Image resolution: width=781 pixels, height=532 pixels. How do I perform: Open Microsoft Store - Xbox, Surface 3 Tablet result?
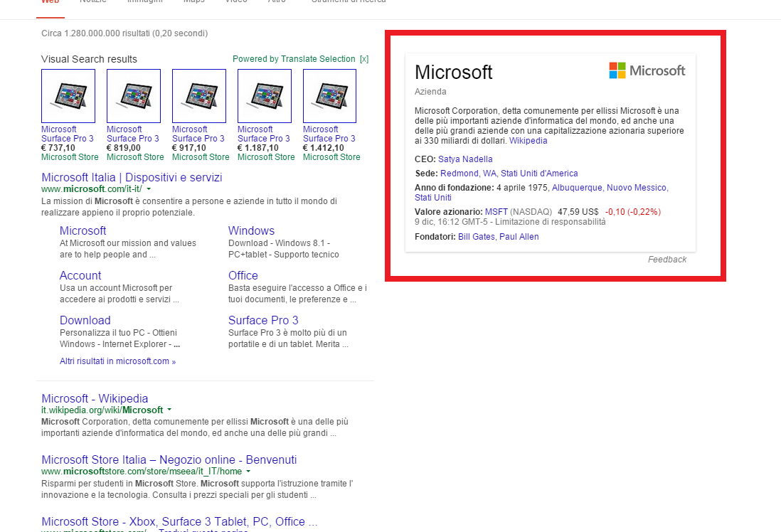(x=179, y=521)
